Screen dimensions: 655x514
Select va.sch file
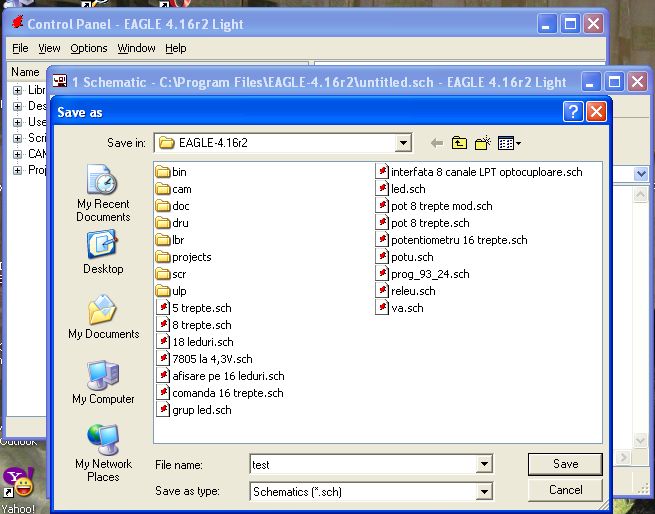[x=400, y=308]
